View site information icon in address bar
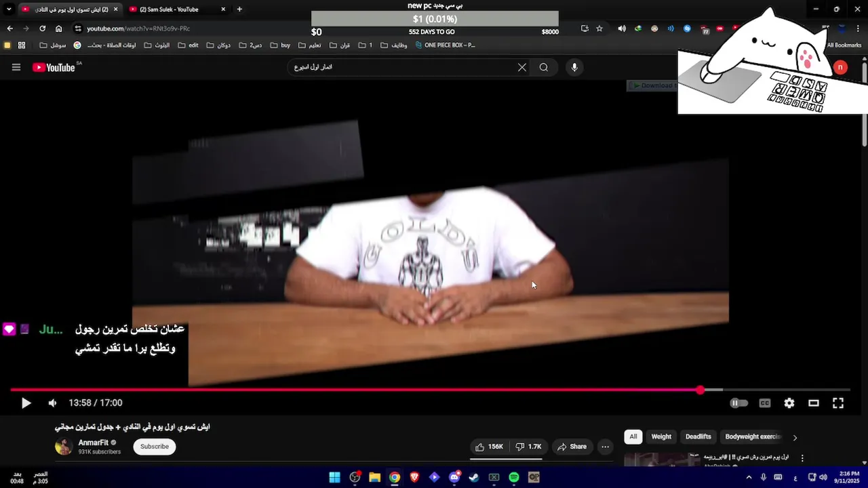This screenshot has width=868, height=488. (78, 28)
